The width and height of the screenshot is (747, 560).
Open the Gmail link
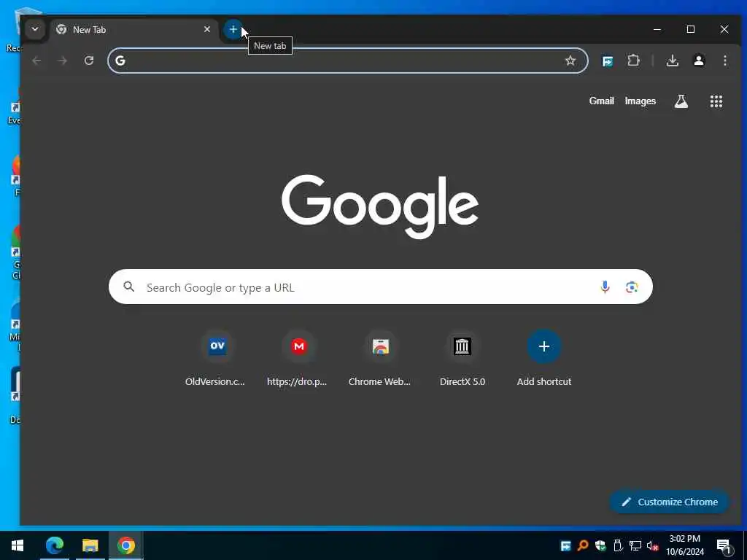(601, 101)
